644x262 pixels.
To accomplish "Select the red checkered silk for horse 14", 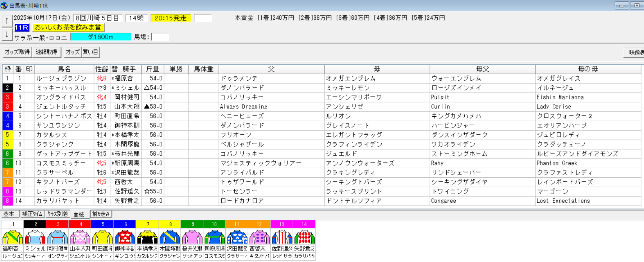I will click(x=304, y=237).
